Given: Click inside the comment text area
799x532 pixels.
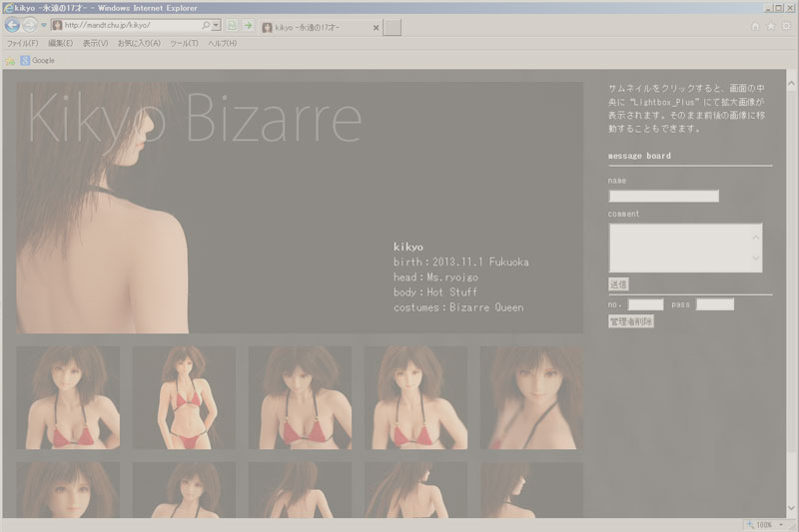Looking at the screenshot, I should click(x=679, y=247).
